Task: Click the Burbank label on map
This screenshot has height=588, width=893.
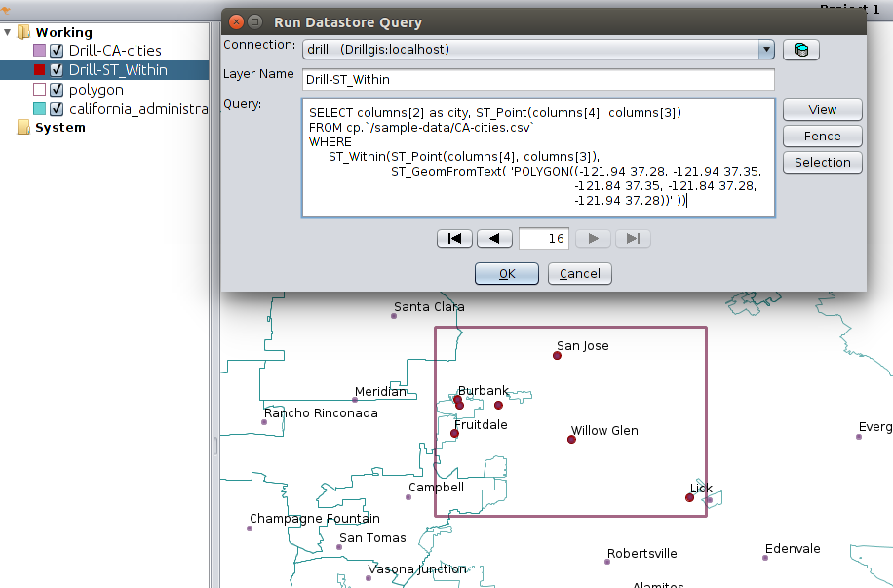Action: point(483,391)
